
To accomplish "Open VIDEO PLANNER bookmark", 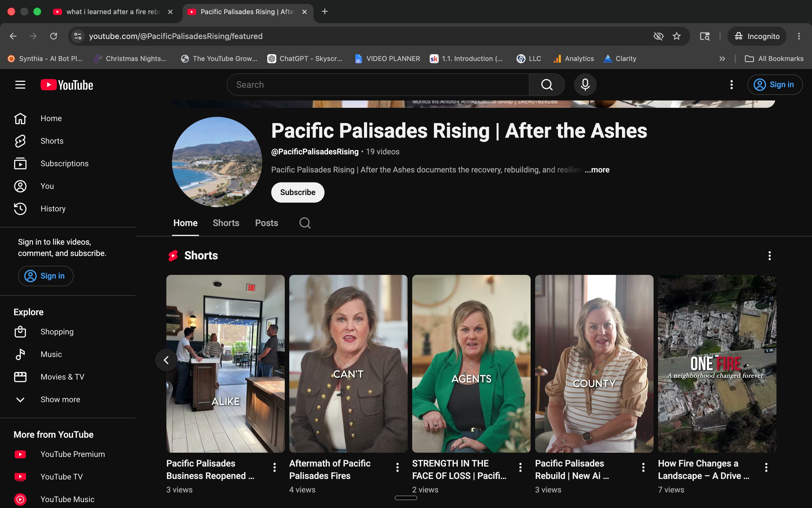I will pos(388,59).
